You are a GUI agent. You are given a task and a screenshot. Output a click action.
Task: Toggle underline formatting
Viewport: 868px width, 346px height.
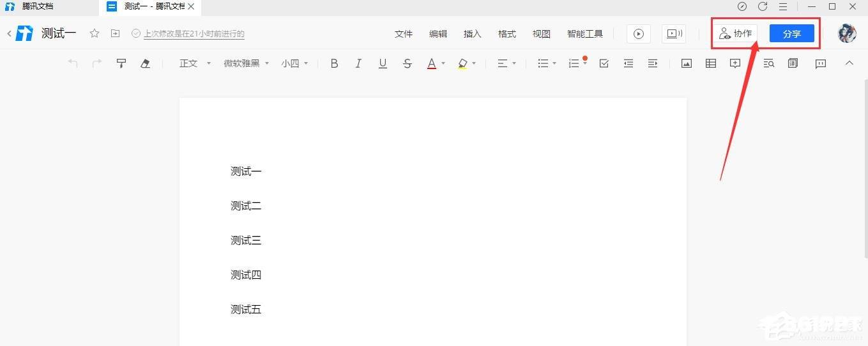[383, 63]
